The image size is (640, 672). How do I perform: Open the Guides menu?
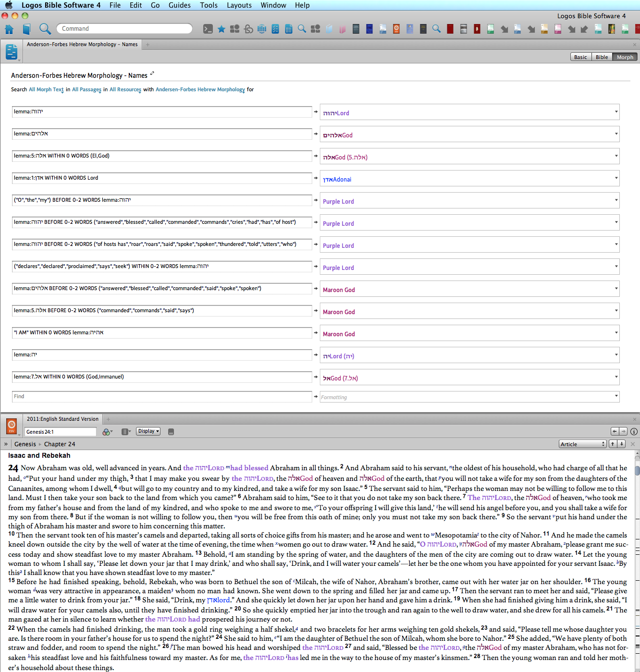tap(180, 5)
